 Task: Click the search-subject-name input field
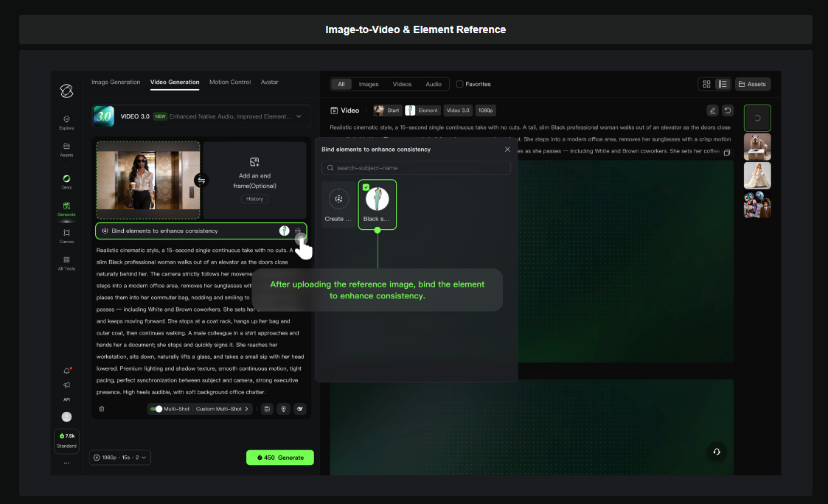tap(416, 167)
